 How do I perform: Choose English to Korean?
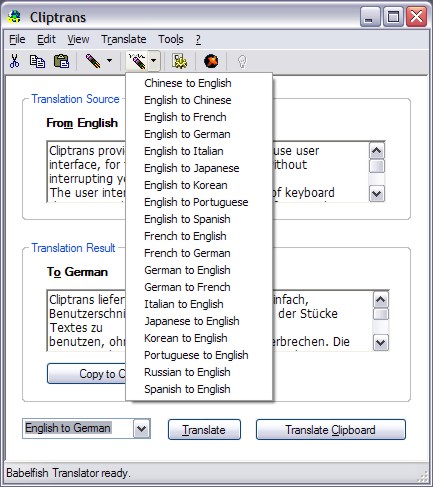point(199,185)
